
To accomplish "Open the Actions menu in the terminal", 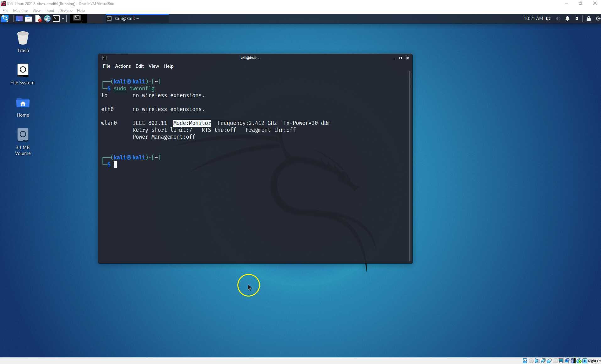I will coord(122,66).
